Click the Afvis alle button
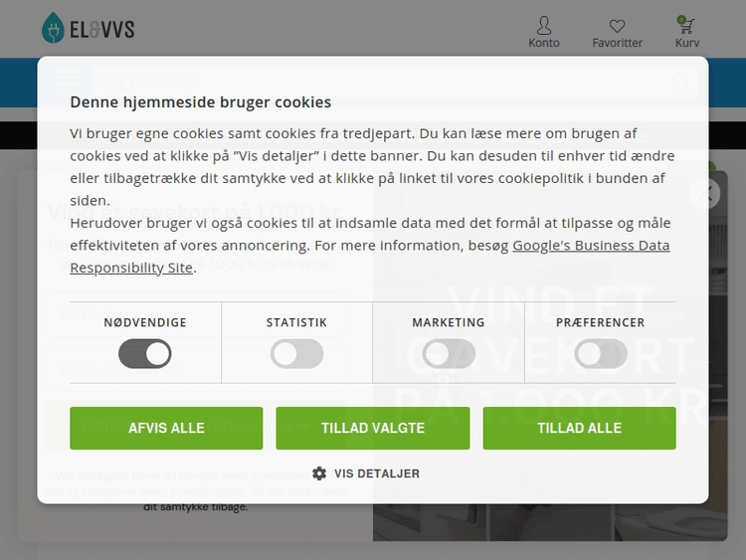746x560 pixels. [166, 428]
